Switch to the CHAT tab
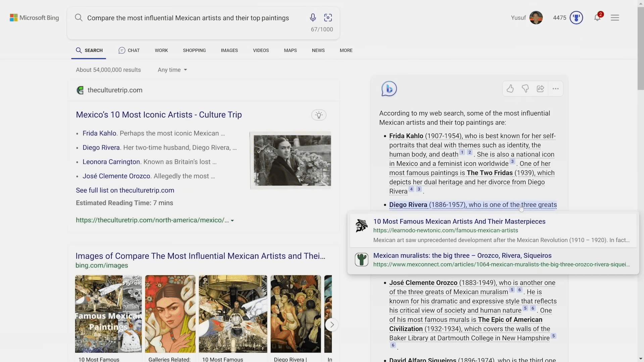 129,50
